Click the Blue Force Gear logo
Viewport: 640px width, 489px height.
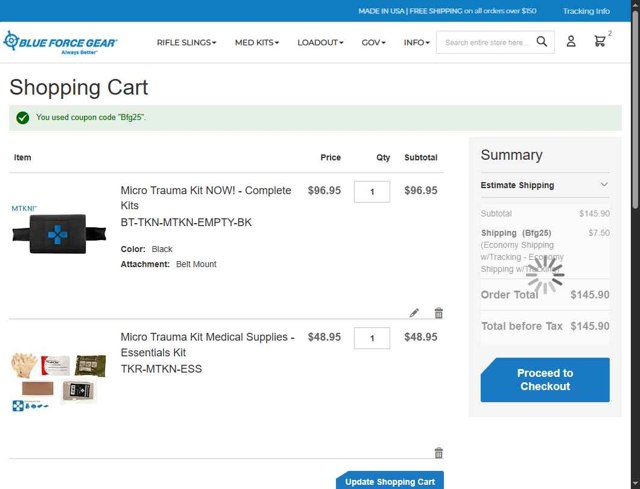tap(60, 42)
